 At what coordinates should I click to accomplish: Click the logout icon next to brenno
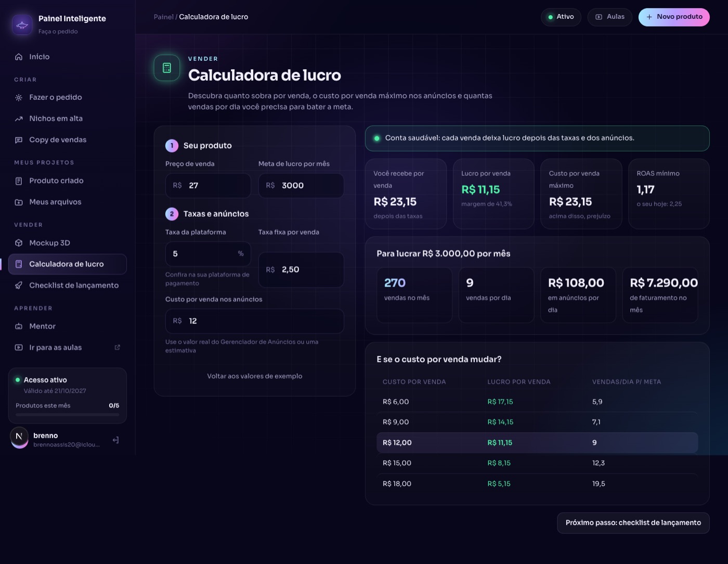[x=115, y=440]
